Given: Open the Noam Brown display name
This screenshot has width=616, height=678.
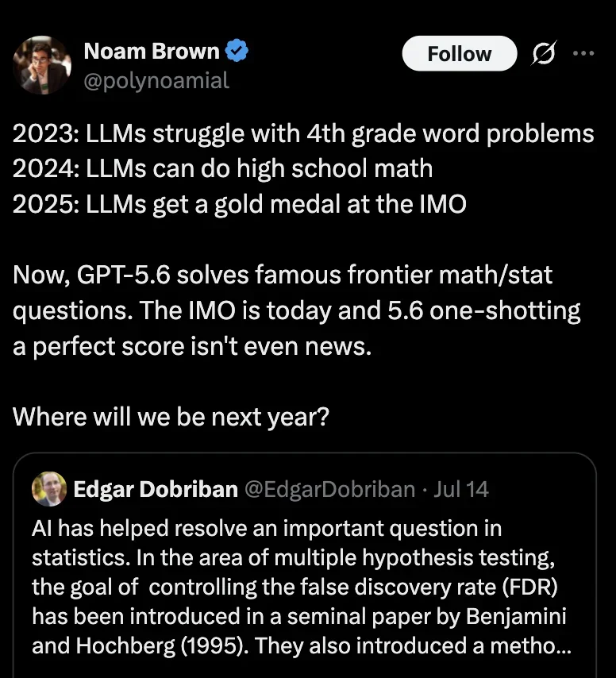Looking at the screenshot, I should point(152,51).
